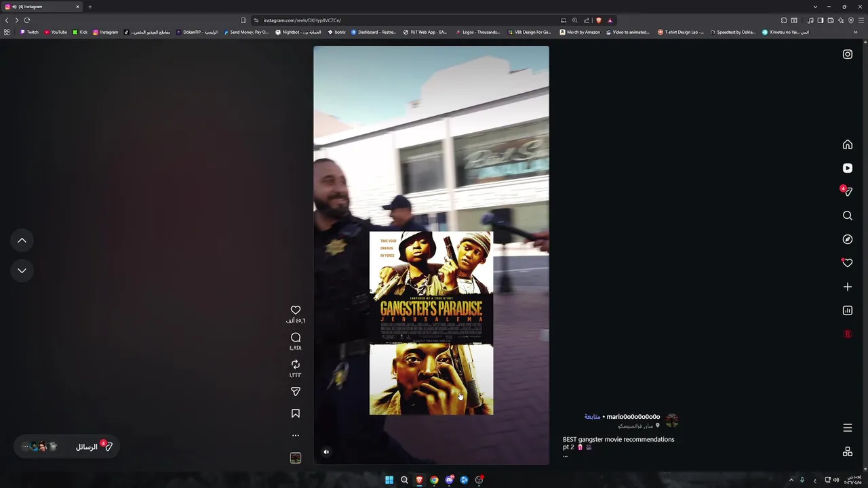
Task: Bookmark this page with address bar icon
Action: 243,20
